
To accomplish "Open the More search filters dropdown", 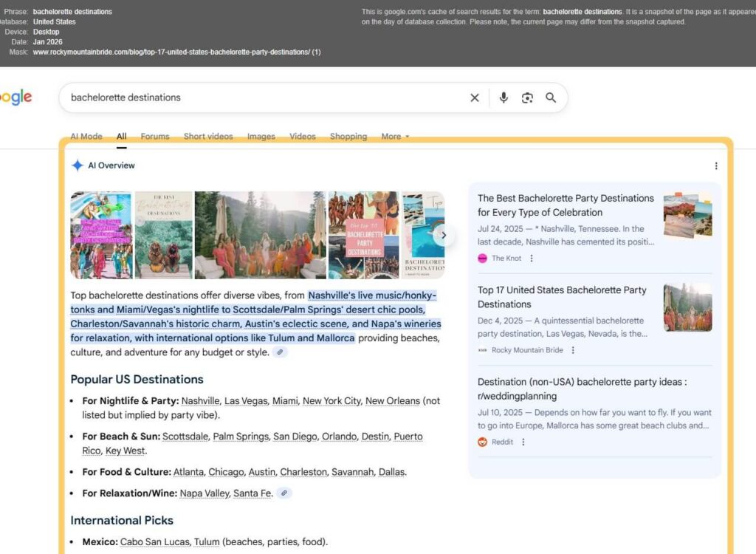I will coord(394,137).
